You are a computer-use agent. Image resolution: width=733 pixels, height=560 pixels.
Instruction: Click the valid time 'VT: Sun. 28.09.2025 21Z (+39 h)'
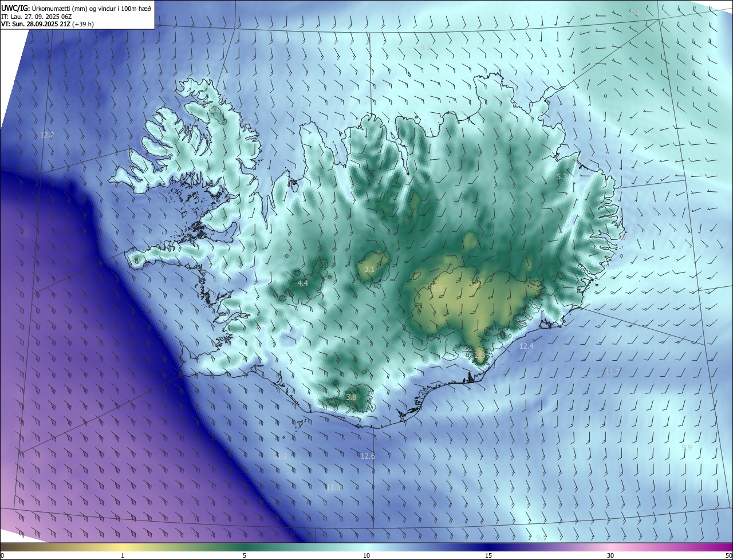(x=48, y=25)
